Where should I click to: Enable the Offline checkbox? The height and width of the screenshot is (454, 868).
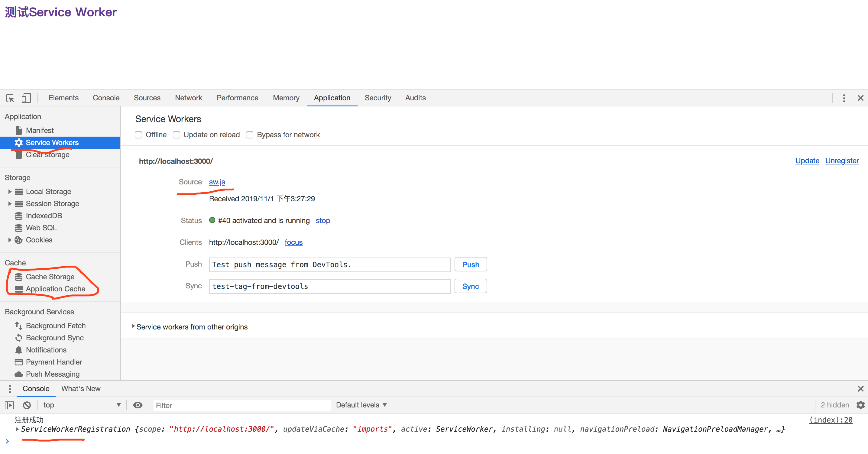click(x=138, y=135)
